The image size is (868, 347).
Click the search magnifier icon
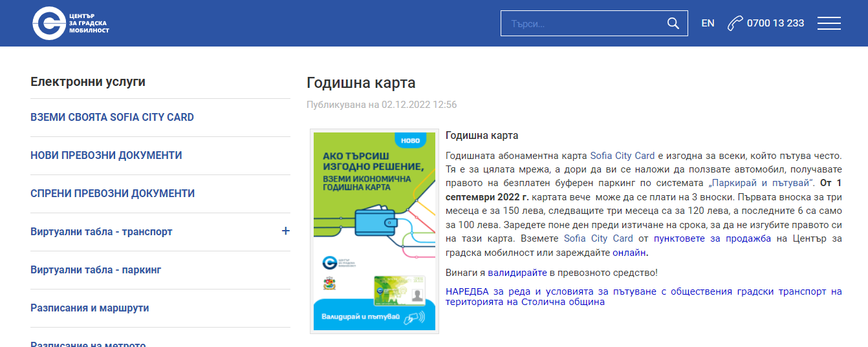click(673, 23)
